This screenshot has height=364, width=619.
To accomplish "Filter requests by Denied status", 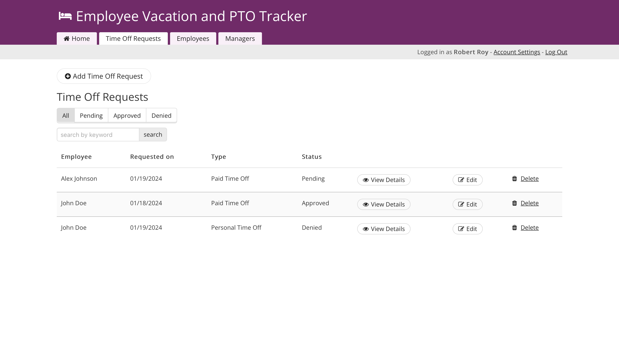I will coord(161,115).
